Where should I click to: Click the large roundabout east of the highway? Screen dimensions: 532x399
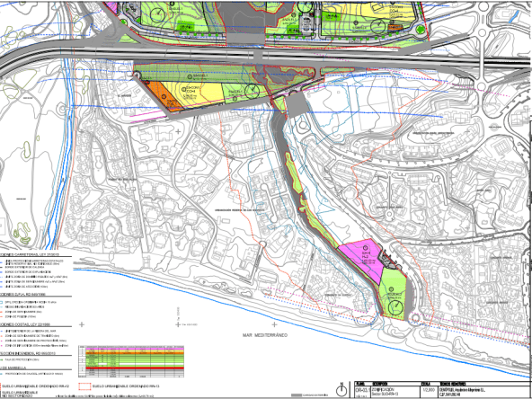point(481,85)
